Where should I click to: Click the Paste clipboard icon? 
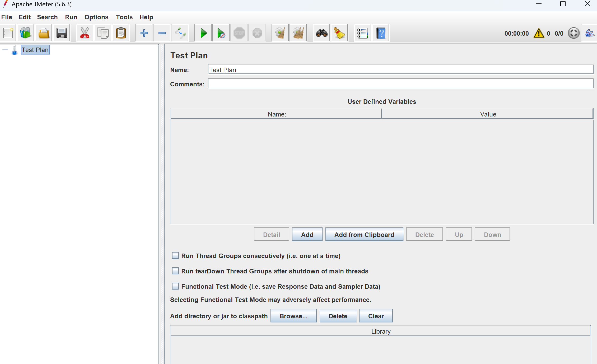point(121,33)
